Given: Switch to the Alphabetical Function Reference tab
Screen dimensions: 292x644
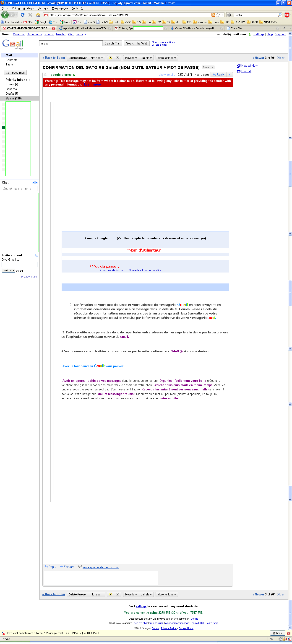Looking at the screenshot, I should [84, 28].
